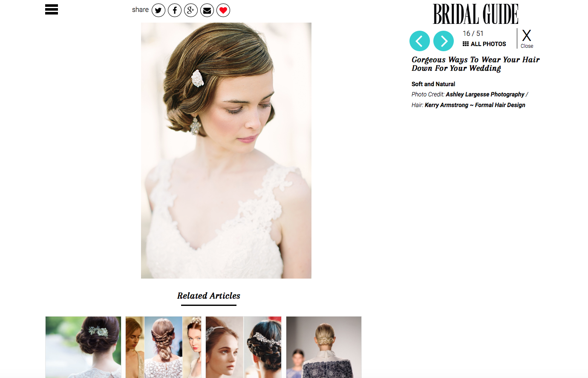Screen dimensions: 588x378
Task: Click the 16 / 51 photo counter
Action: tap(473, 33)
